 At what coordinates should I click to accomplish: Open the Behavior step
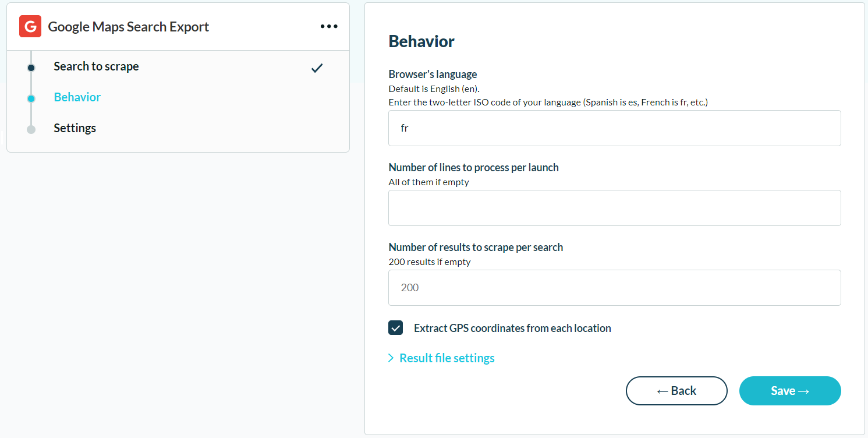click(77, 97)
